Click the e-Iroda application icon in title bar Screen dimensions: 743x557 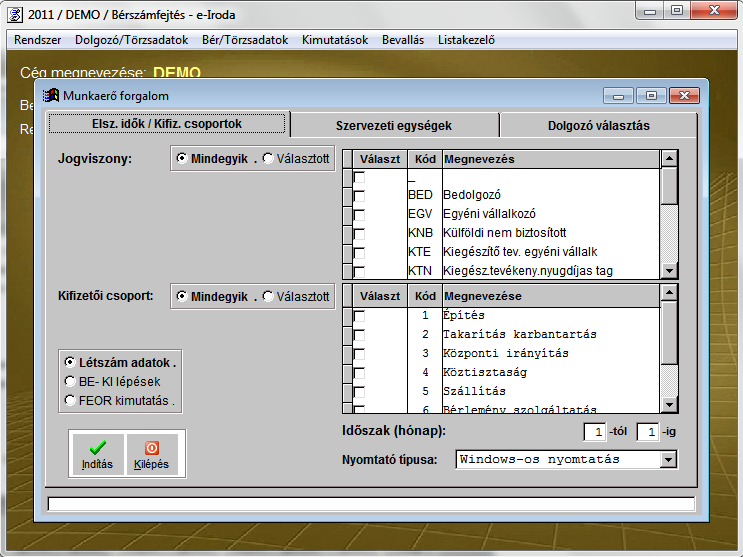[x=15, y=11]
